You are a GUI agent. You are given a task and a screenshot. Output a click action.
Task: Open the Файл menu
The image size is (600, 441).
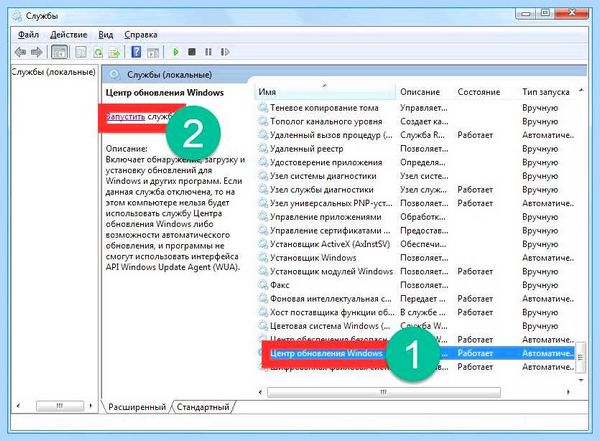pos(28,34)
